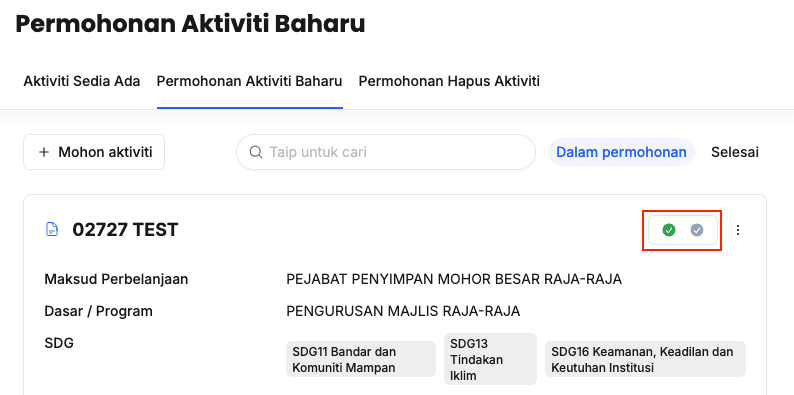Click the plus icon on Mohon aktiviti
Image resolution: width=794 pixels, height=395 pixels.
click(44, 152)
